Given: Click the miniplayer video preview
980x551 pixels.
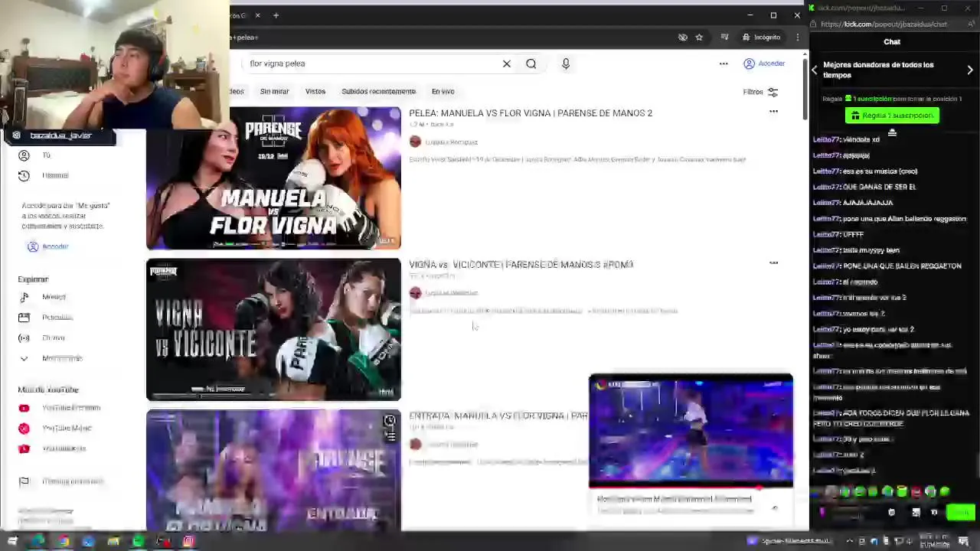Looking at the screenshot, I should (x=691, y=430).
